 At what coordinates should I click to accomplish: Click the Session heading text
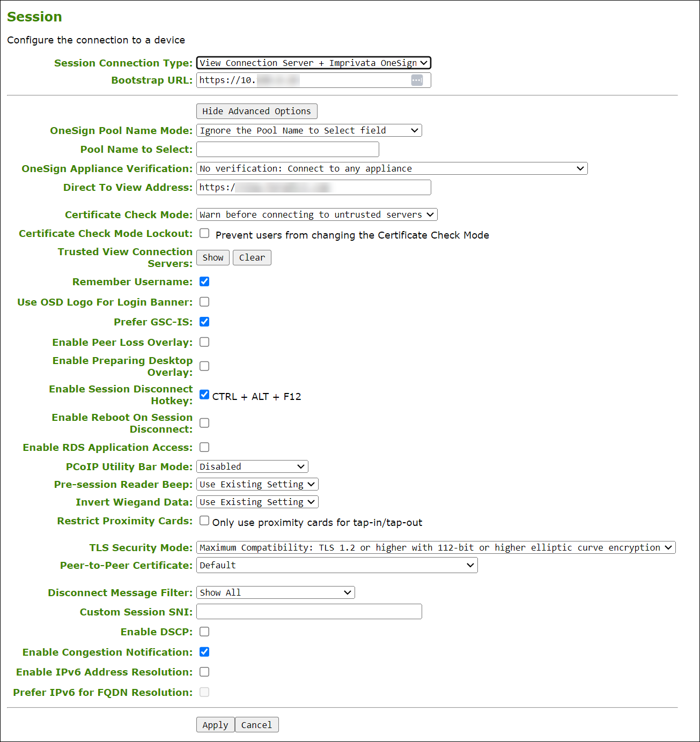coord(34,17)
